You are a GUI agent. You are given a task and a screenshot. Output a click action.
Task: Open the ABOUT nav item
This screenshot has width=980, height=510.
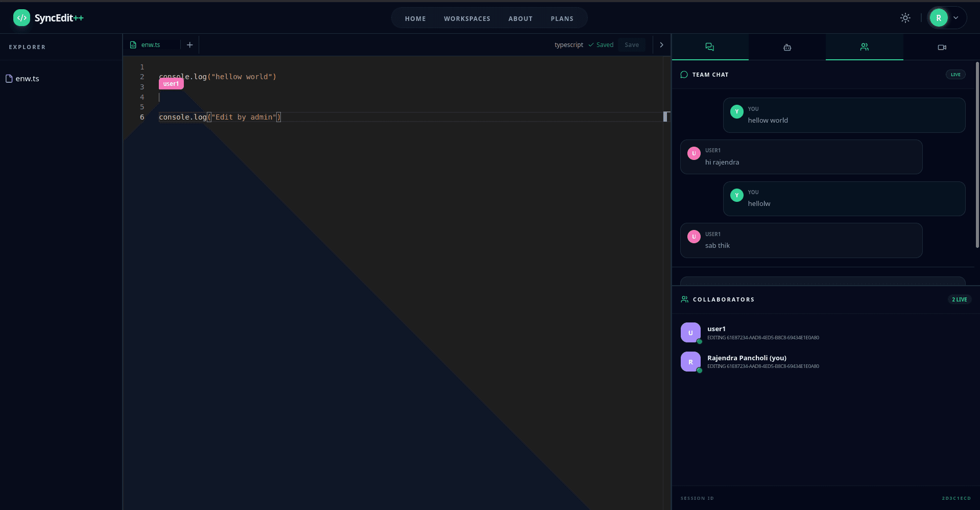click(x=520, y=18)
